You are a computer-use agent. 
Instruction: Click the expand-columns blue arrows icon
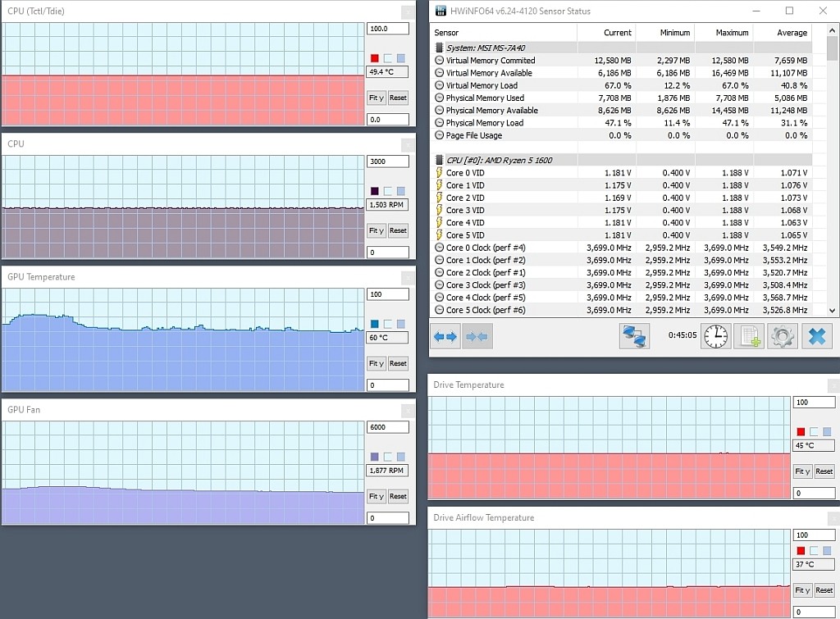[x=445, y=336]
